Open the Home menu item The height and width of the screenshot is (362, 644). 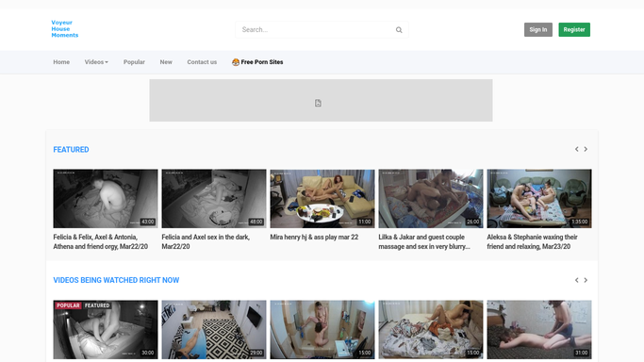[61, 62]
